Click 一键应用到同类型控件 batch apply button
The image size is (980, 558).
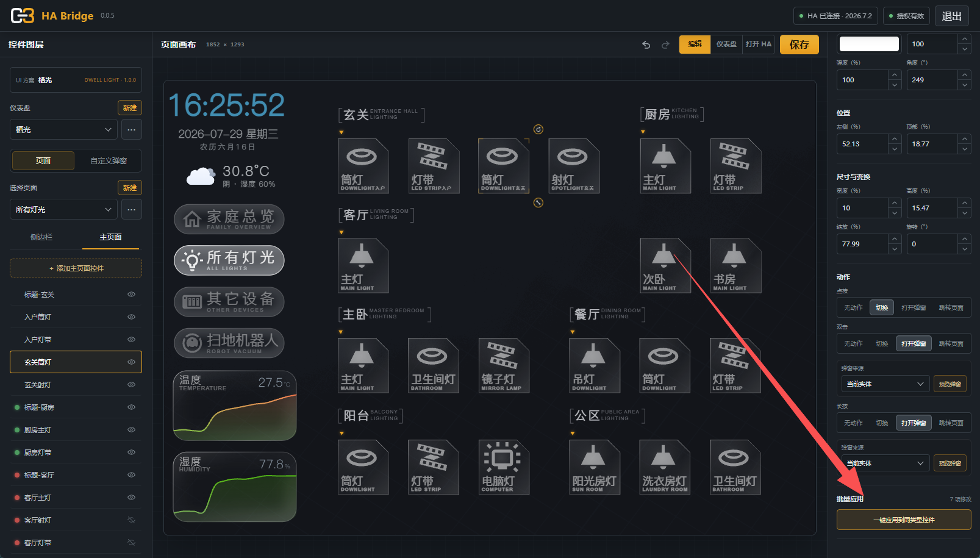tap(904, 520)
